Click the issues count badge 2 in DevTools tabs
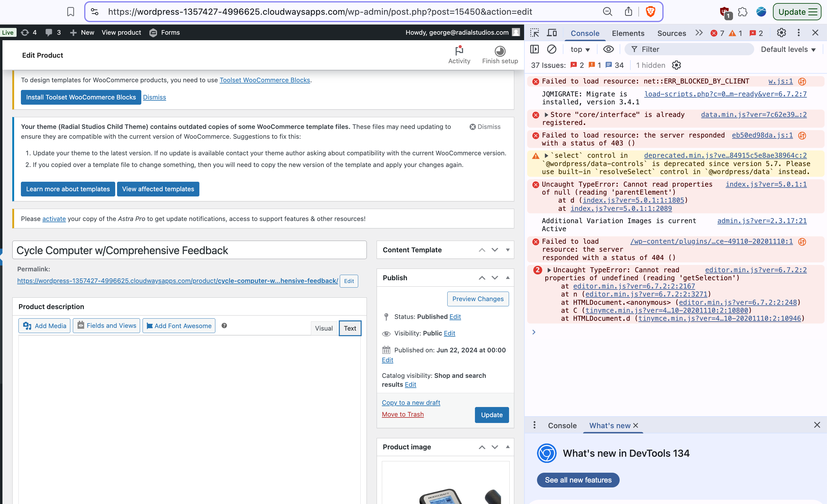 click(x=756, y=33)
